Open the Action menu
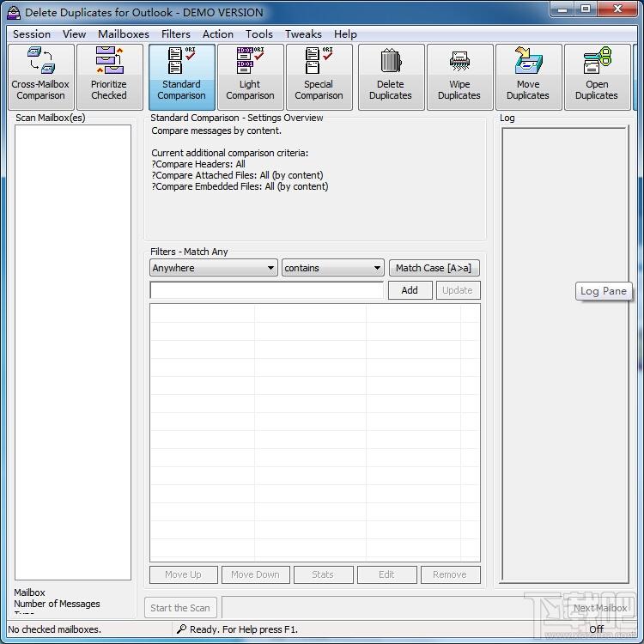Viewport: 644px width, 644px height. tap(218, 34)
